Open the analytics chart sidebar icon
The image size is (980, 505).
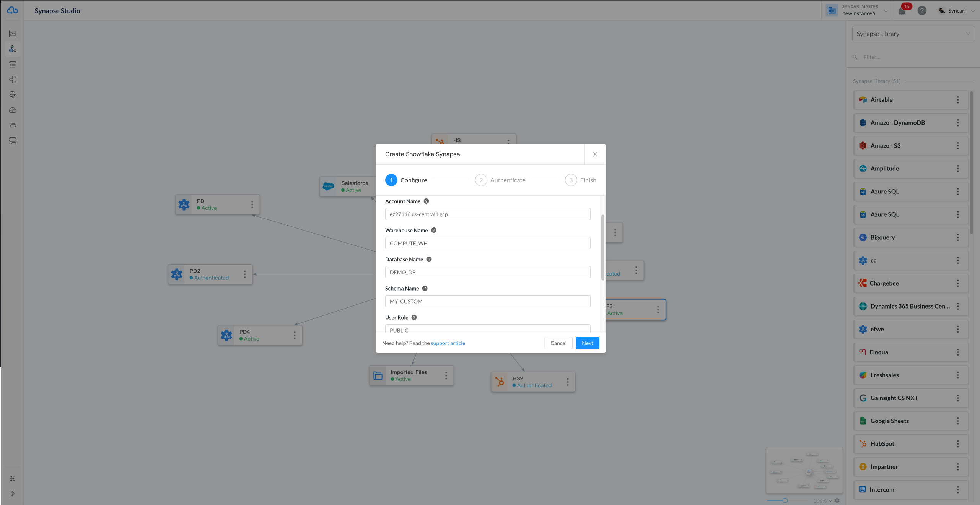13,34
